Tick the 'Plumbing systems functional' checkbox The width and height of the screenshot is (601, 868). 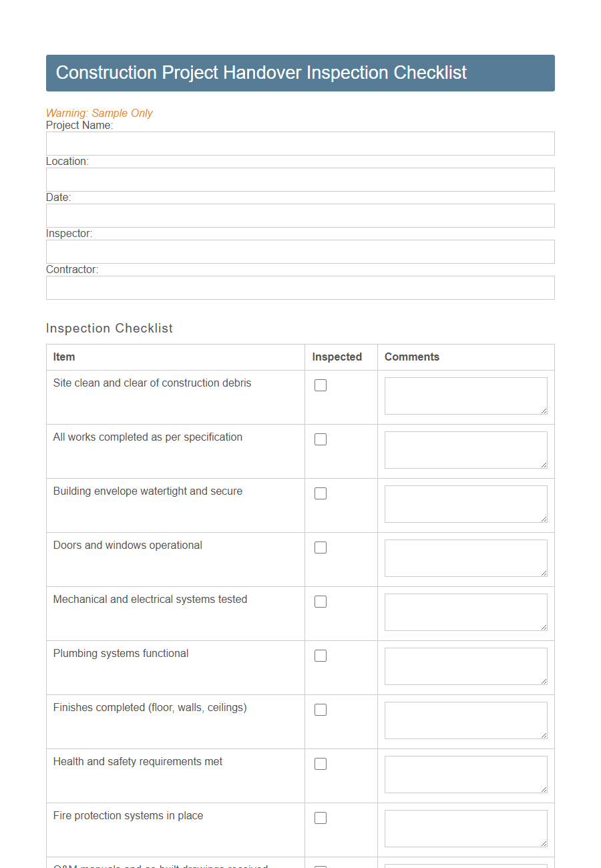[x=321, y=656]
